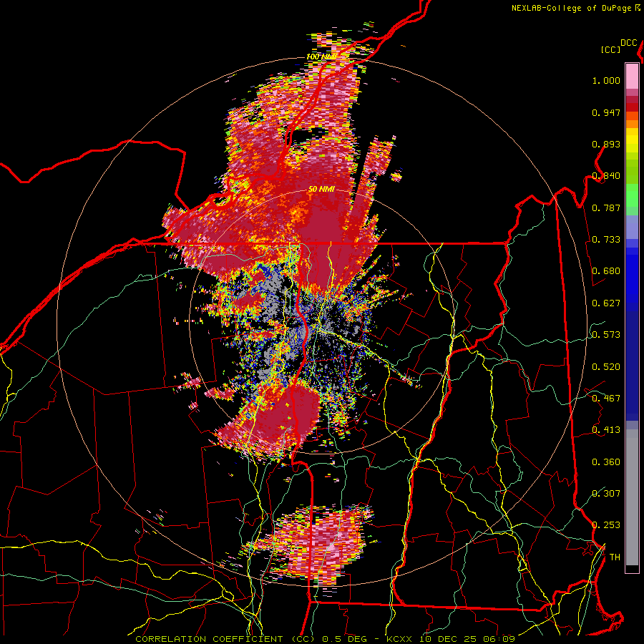The width and height of the screenshot is (644, 644).
Task: Click the CORRELATION COEFFICIENT caption text
Action: [x=209, y=639]
